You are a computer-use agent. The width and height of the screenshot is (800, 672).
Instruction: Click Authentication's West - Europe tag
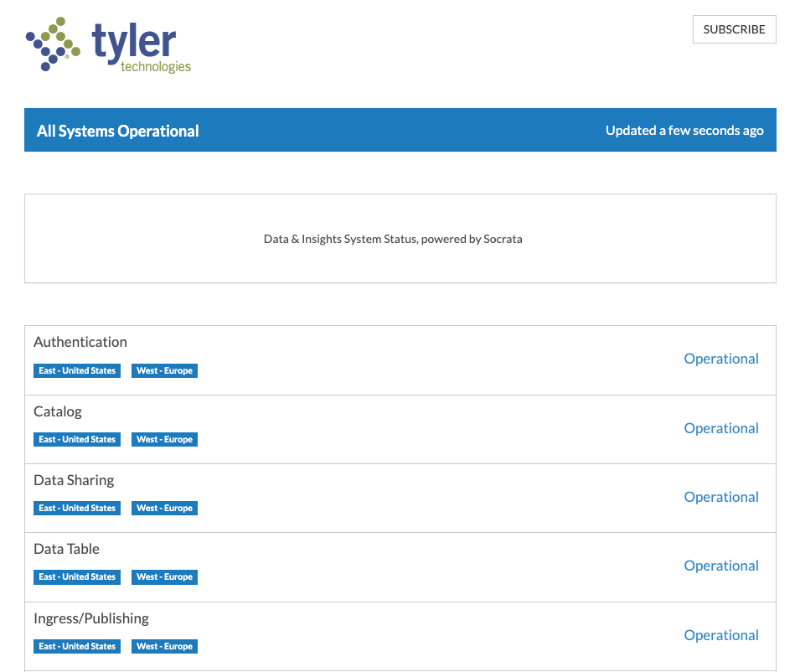point(164,370)
